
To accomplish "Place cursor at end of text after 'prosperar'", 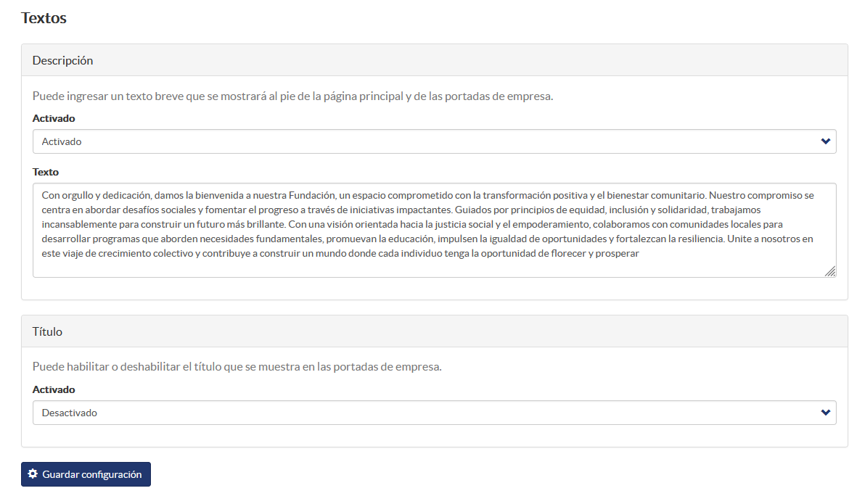I will (639, 254).
